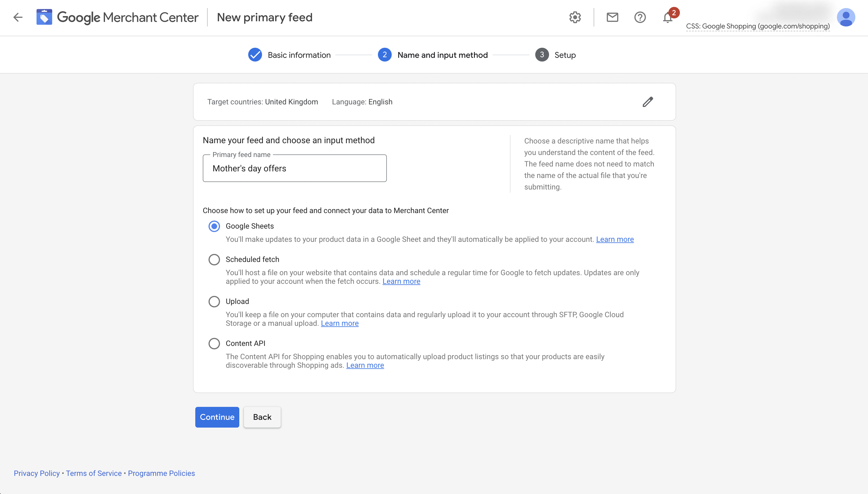The height and width of the screenshot is (494, 868).
Task: Open Merchant Center settings gear
Action: [574, 17]
